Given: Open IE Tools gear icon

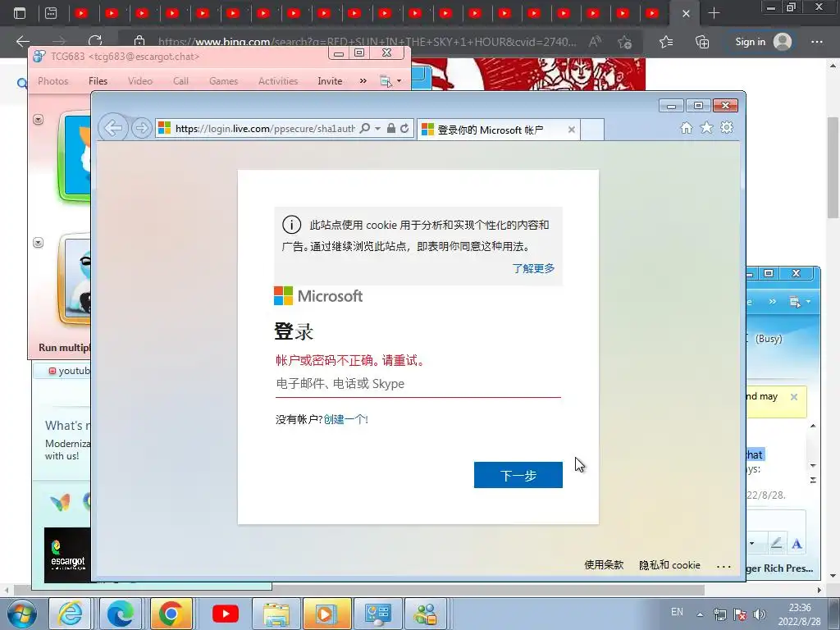Looking at the screenshot, I should coord(727,127).
